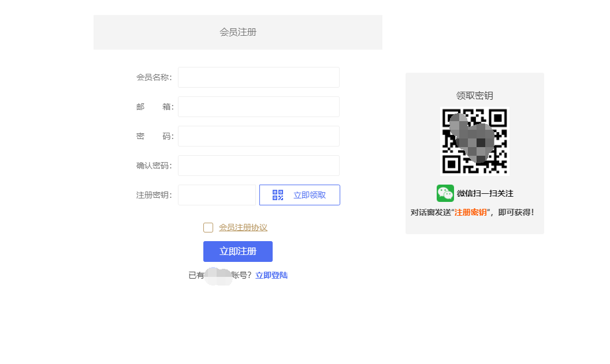Click the 会员注册 page title
This screenshot has width=610, height=364.
pyautogui.click(x=237, y=32)
